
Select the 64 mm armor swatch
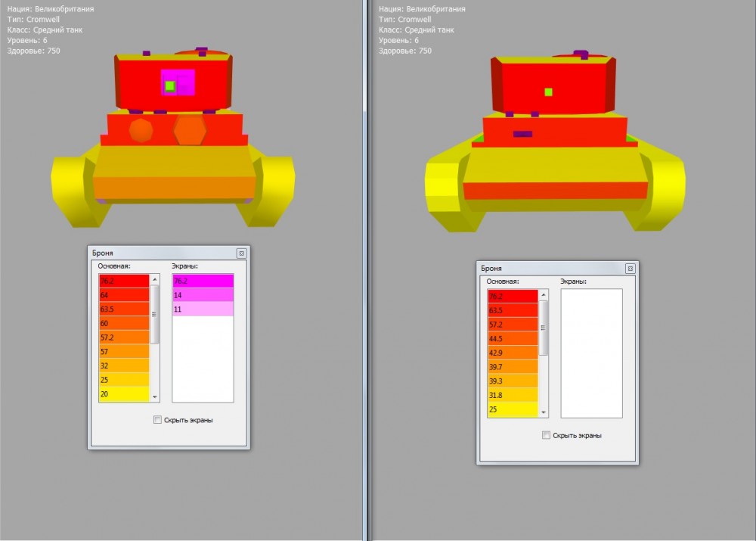(x=123, y=295)
